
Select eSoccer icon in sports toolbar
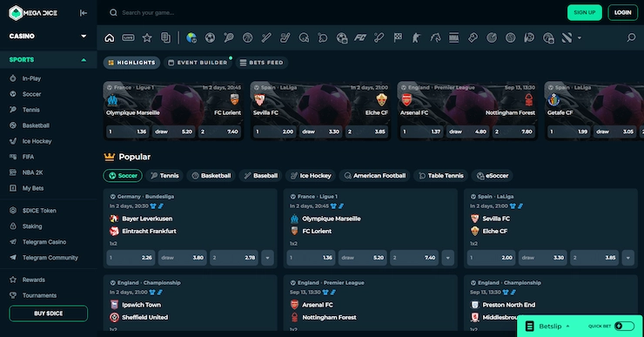[342, 37]
